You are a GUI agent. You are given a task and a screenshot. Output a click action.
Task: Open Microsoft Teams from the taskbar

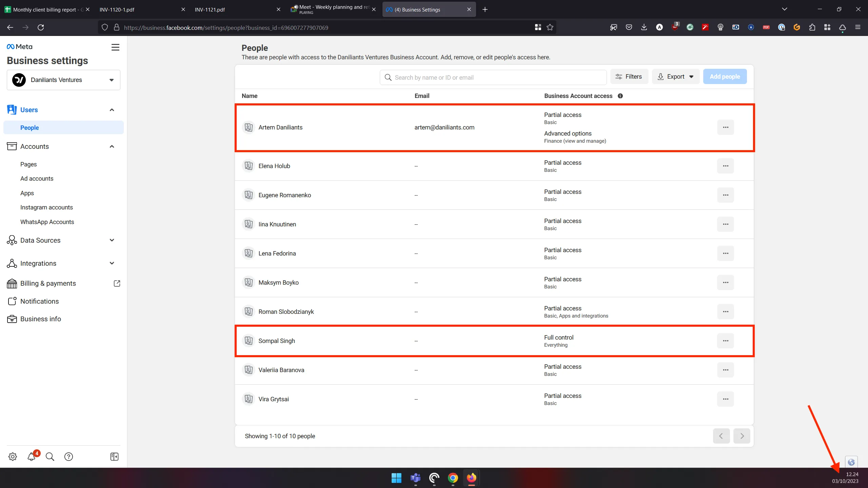pyautogui.click(x=415, y=478)
